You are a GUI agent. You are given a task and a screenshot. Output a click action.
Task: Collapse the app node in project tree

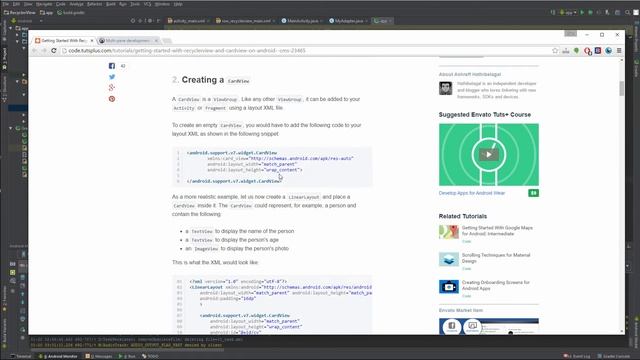tap(11, 29)
